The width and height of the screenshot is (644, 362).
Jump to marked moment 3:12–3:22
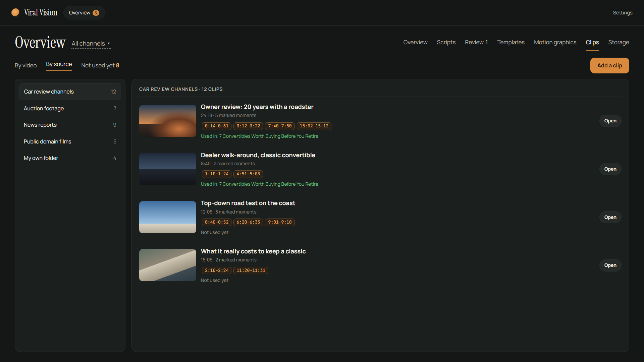pyautogui.click(x=248, y=126)
